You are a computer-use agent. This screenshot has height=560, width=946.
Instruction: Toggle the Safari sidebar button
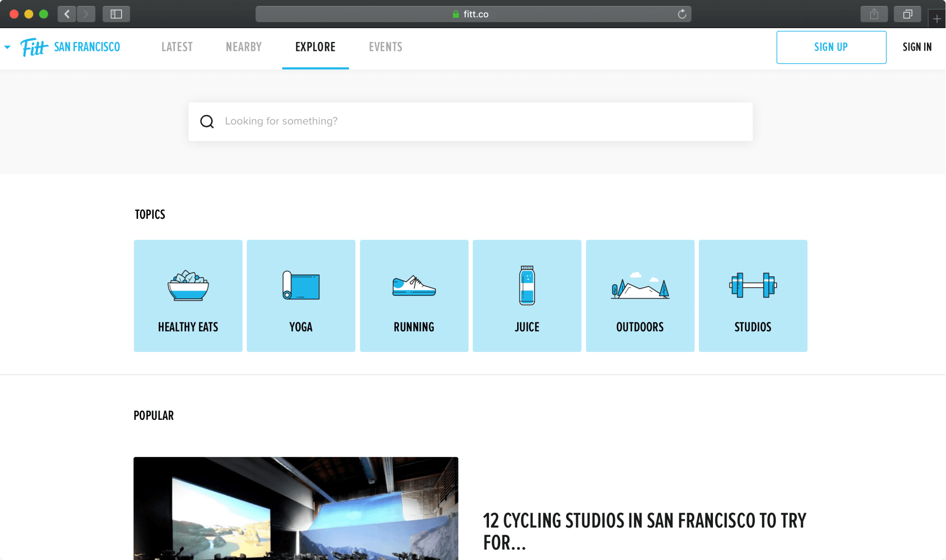(x=116, y=14)
